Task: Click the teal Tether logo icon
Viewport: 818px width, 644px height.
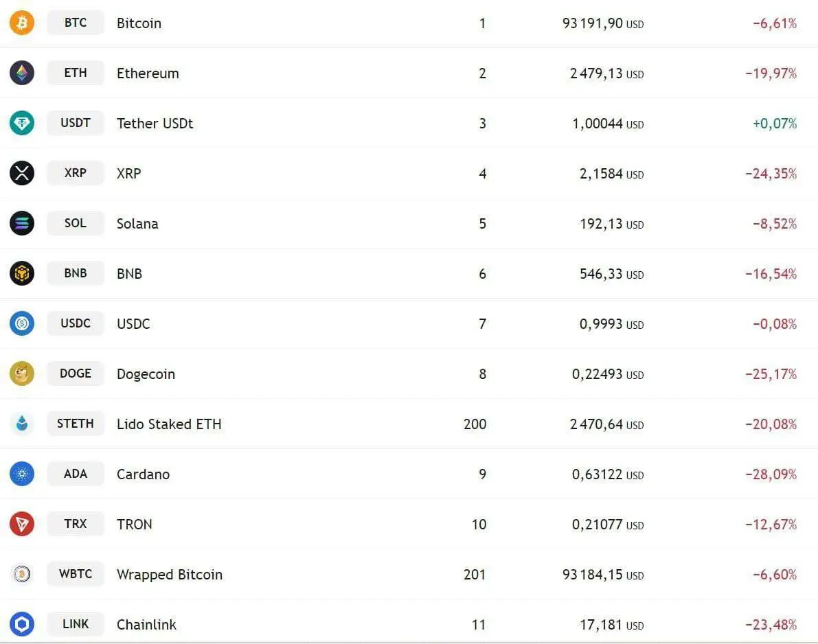Action: click(x=22, y=123)
